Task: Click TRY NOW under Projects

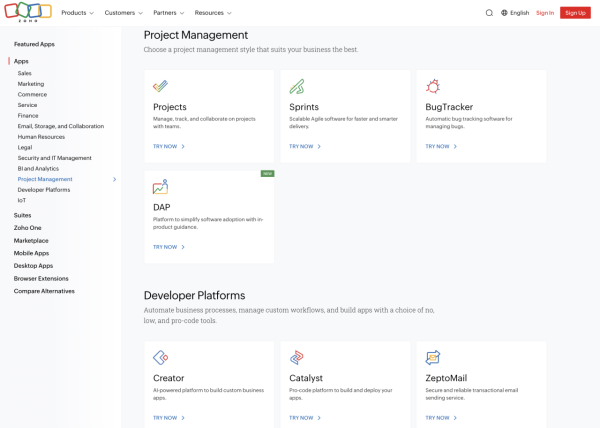Action: click(x=165, y=146)
